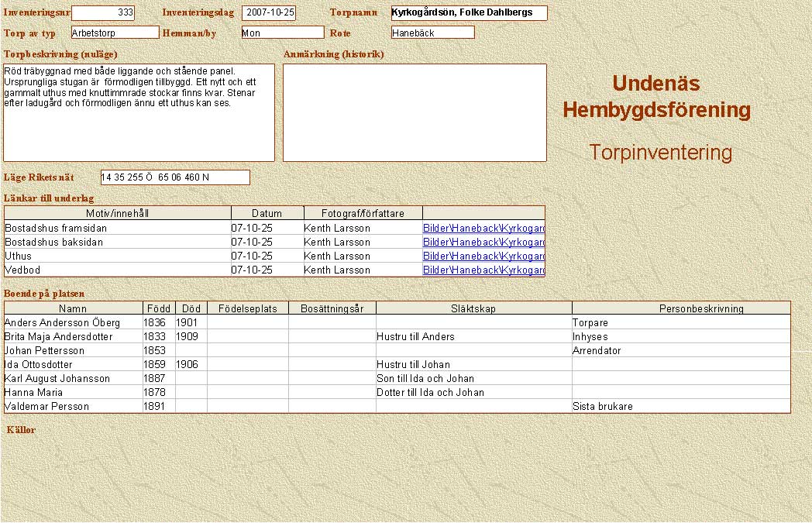The image size is (812, 523).
Task: Open the Vedbod image link
Action: [483, 270]
